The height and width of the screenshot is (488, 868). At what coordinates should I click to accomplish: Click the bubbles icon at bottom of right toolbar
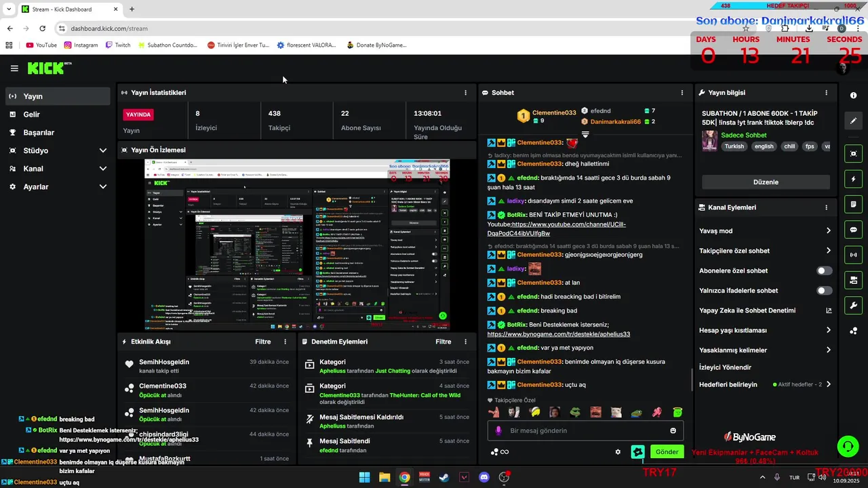point(854,331)
